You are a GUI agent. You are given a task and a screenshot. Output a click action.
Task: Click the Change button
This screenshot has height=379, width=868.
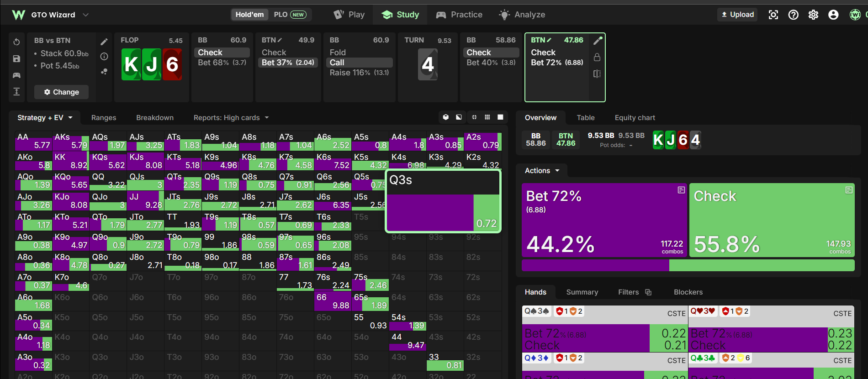[x=61, y=92]
